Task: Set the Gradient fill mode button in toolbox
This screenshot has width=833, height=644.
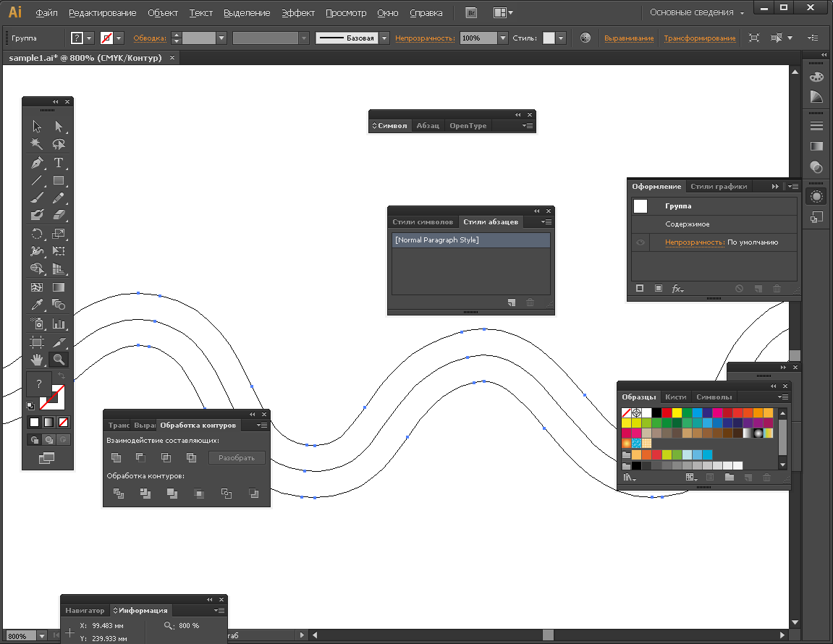Action: (48, 423)
